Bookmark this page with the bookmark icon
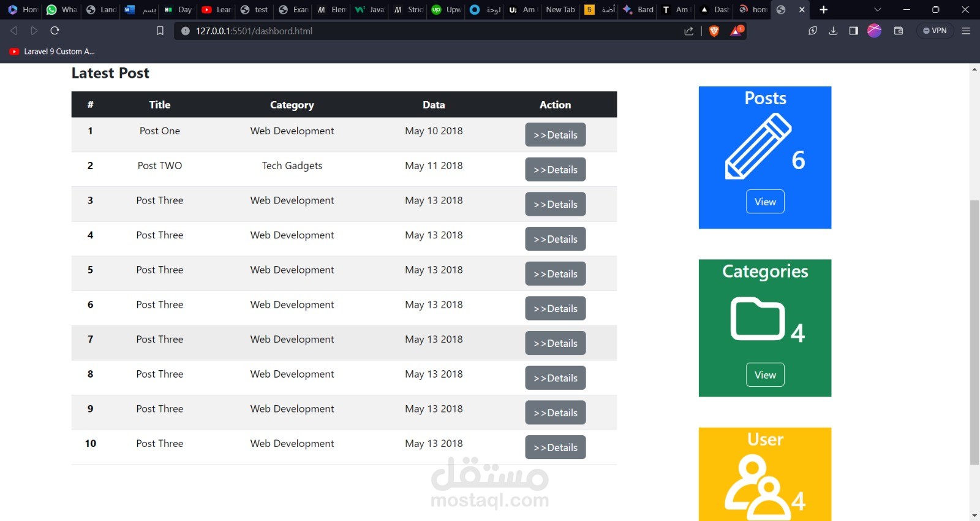 pyautogui.click(x=160, y=31)
